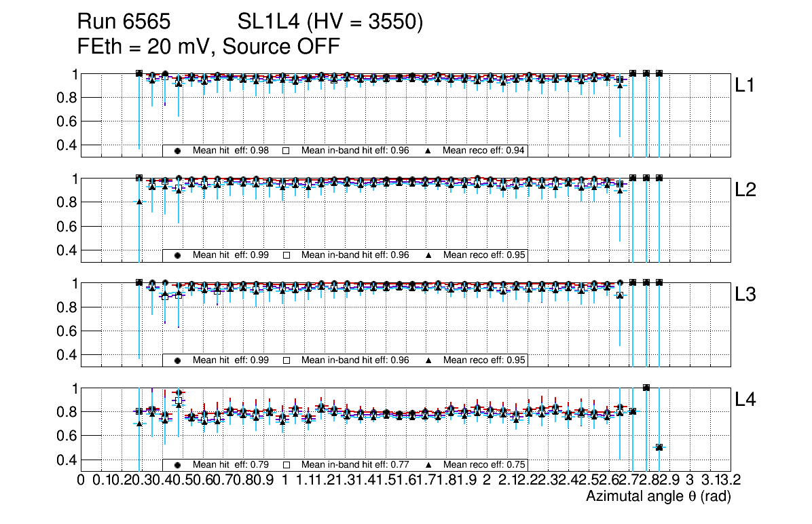The image size is (812, 524).
Task: Click the isolated 0.5 efficiency point in L4
Action: click(x=659, y=447)
